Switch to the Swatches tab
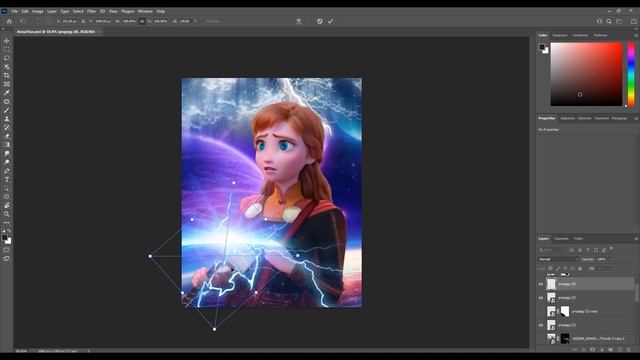The image size is (640, 360). [x=560, y=36]
